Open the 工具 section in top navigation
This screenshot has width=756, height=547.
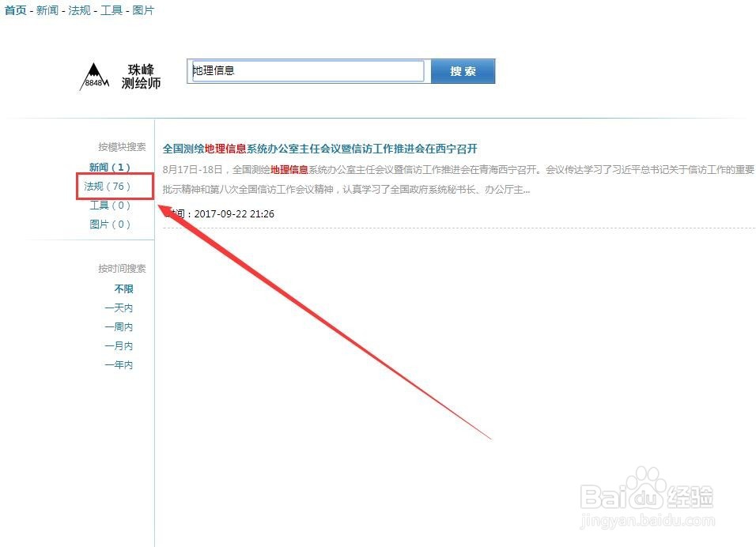coord(111,11)
